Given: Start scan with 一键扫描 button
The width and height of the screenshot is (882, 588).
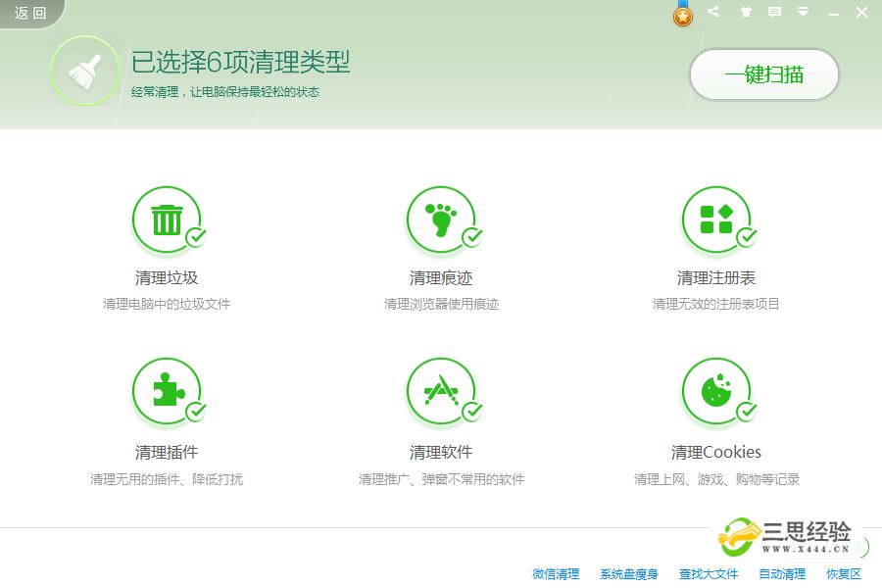Looking at the screenshot, I should [x=763, y=74].
